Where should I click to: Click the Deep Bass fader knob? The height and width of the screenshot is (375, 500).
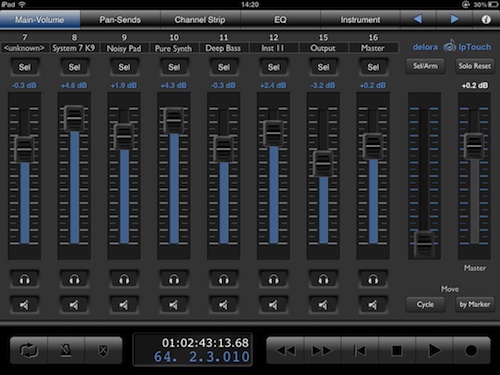[224, 149]
